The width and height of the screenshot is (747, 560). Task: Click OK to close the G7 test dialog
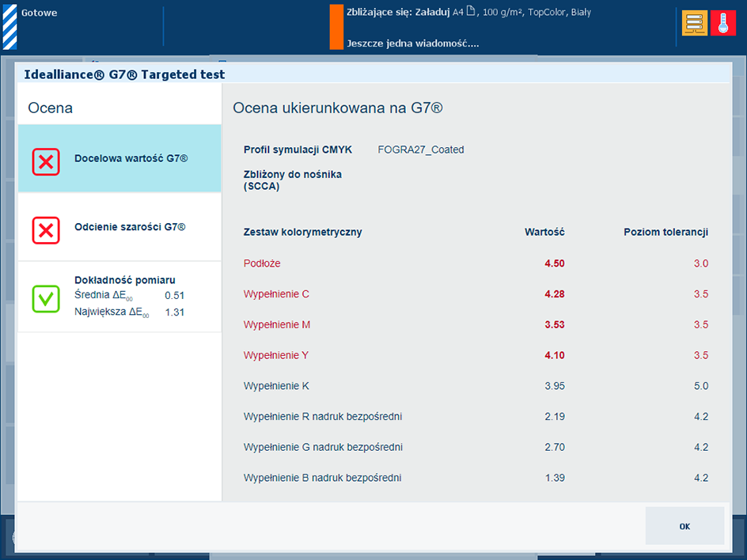point(684,526)
